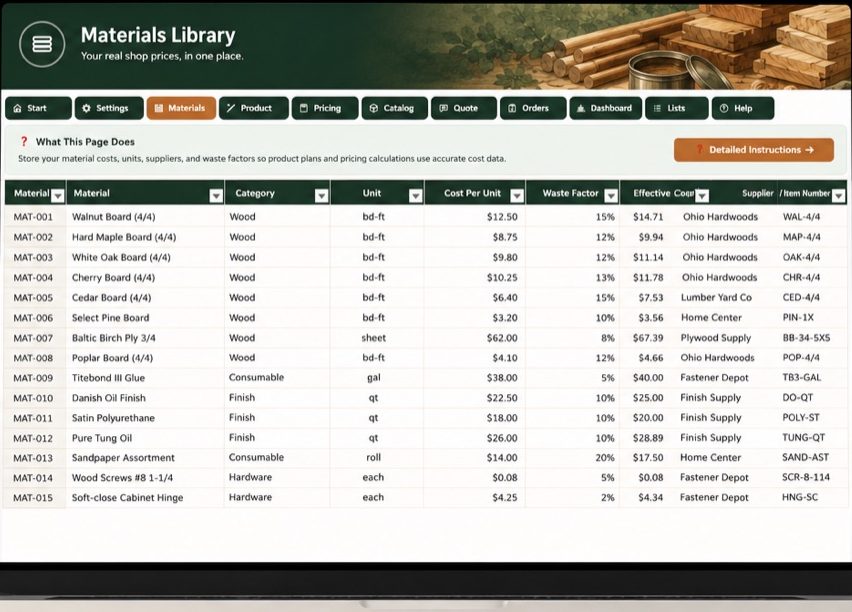Select the Select Pine Board cell
852x612 pixels.
pyautogui.click(x=145, y=317)
